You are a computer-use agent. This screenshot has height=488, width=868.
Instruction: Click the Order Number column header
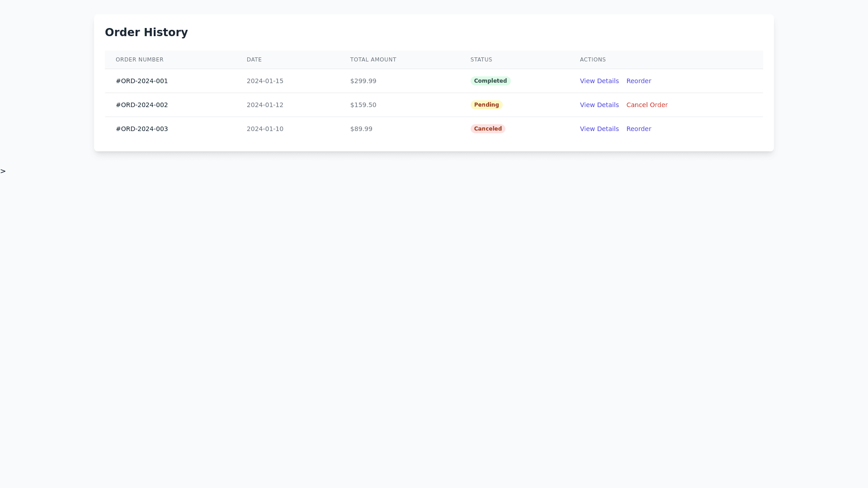[x=139, y=60]
